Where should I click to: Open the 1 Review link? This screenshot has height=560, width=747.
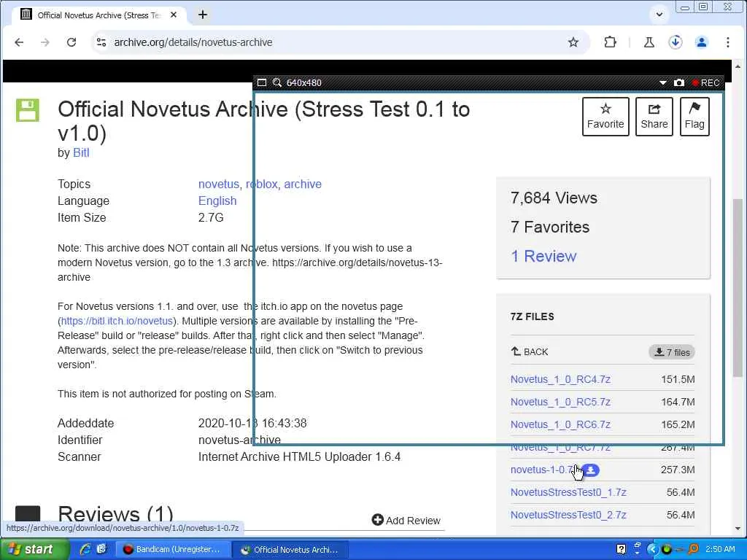pos(543,256)
